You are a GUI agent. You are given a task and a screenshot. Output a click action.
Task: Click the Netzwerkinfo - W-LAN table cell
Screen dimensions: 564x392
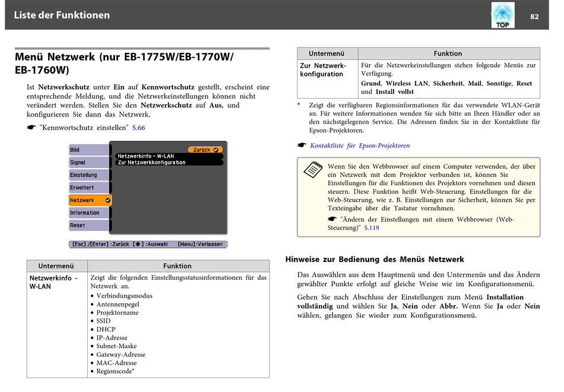point(57,325)
